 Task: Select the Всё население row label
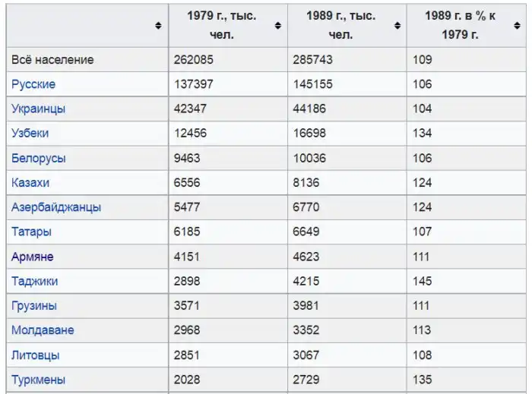(52, 59)
